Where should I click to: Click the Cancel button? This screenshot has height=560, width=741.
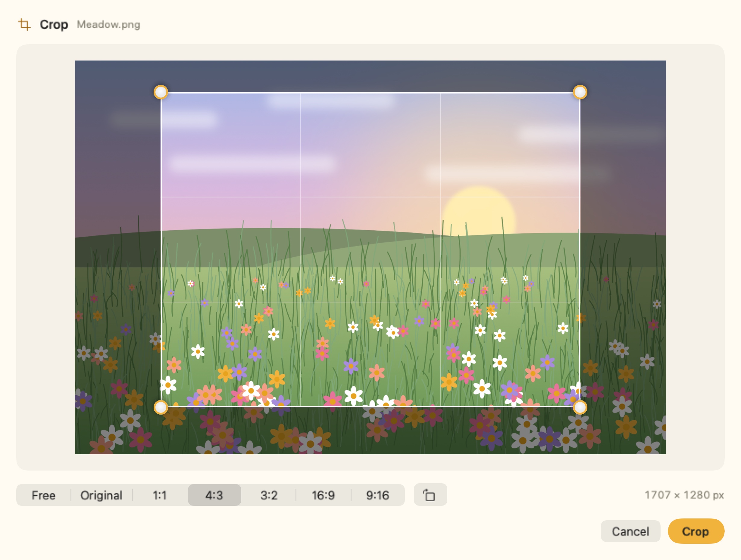(x=630, y=531)
